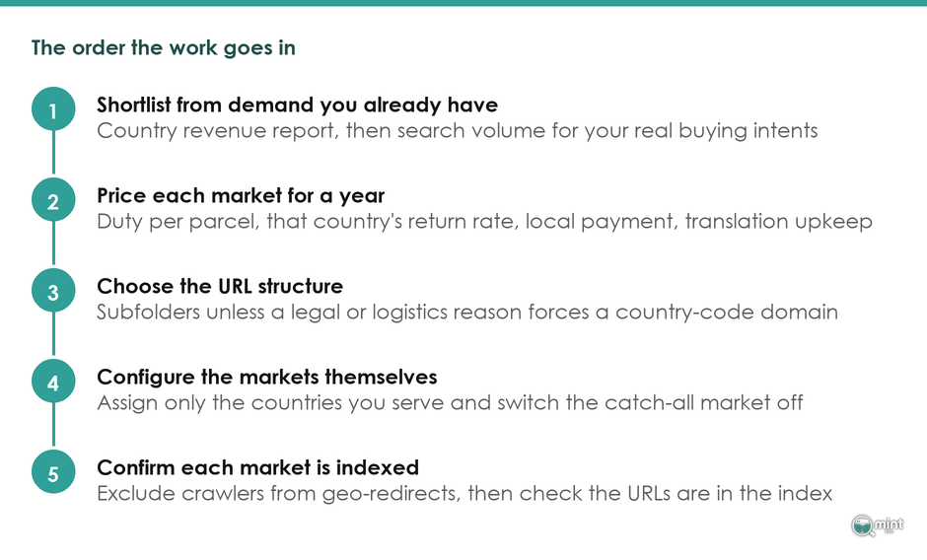927x560 pixels.
Task: Click the step 2 circle icon
Action: [x=53, y=200]
